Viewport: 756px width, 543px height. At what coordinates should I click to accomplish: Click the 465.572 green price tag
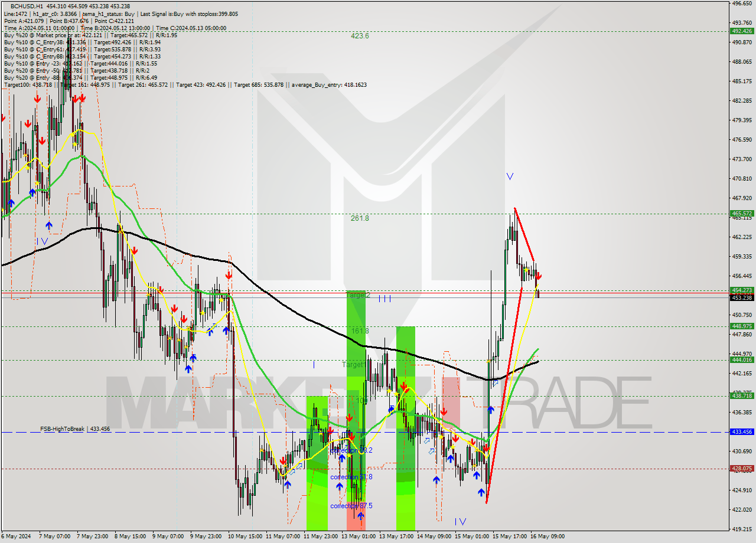point(742,214)
